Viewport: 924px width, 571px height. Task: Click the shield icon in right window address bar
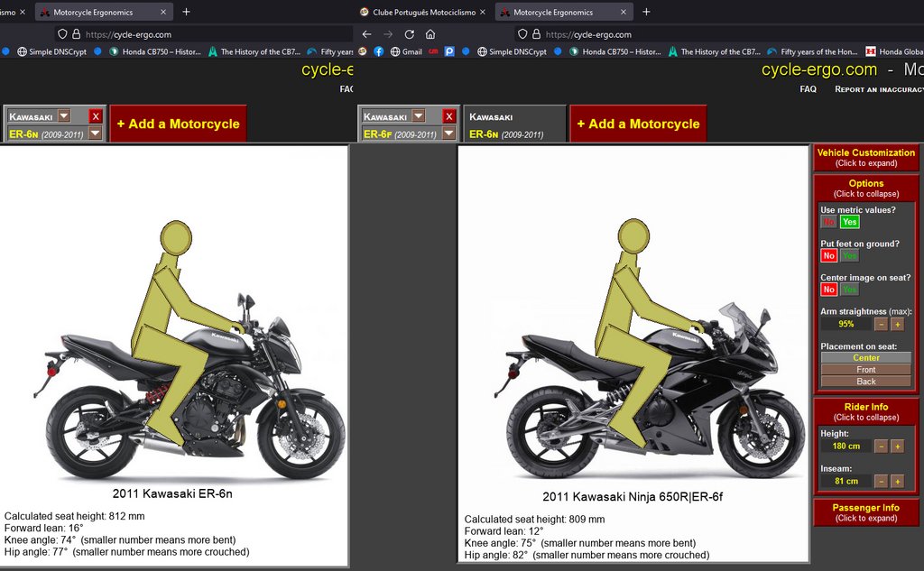pyautogui.click(x=522, y=34)
